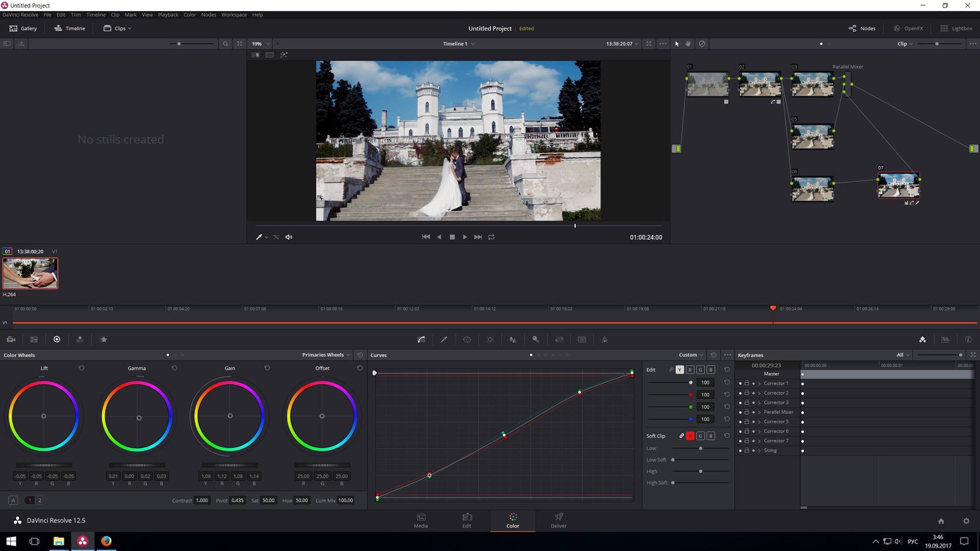Open the Tracker palette icon
Viewport: 980px width, 551px height.
click(x=490, y=340)
